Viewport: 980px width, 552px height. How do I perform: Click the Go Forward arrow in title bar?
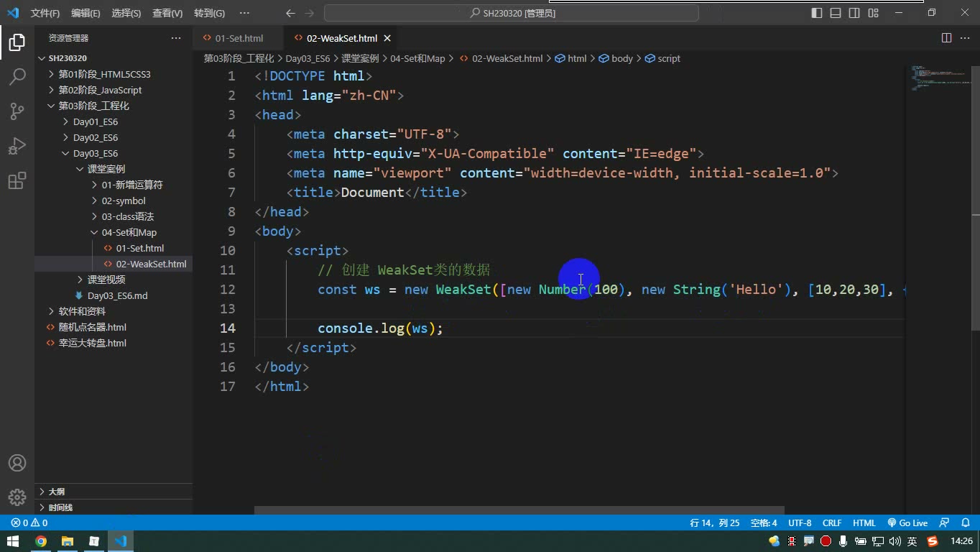310,13
